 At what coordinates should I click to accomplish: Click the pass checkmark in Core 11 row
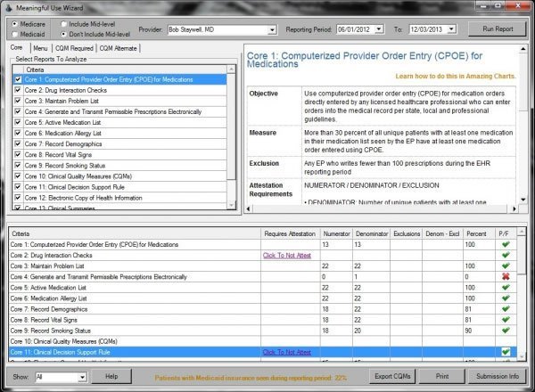[x=506, y=352]
